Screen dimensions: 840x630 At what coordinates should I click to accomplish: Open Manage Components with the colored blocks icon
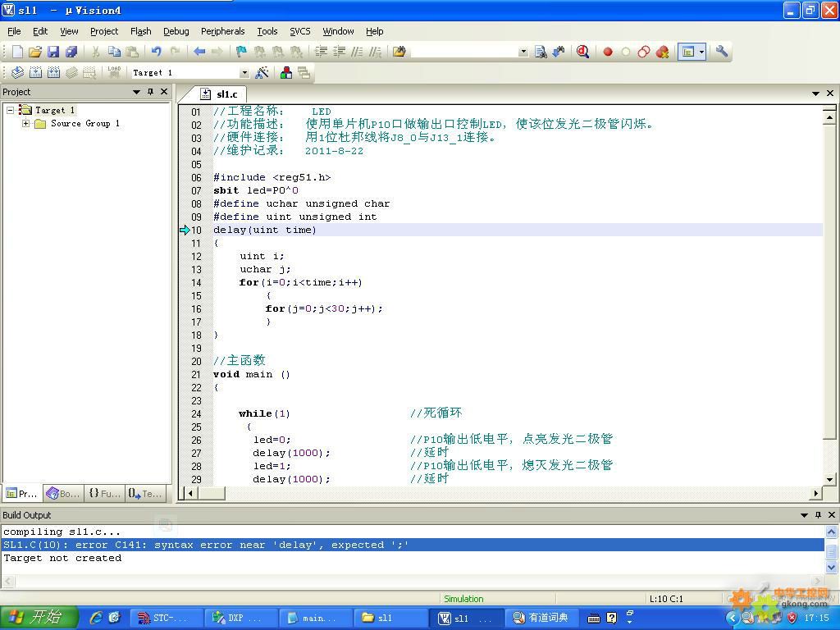[x=286, y=72]
